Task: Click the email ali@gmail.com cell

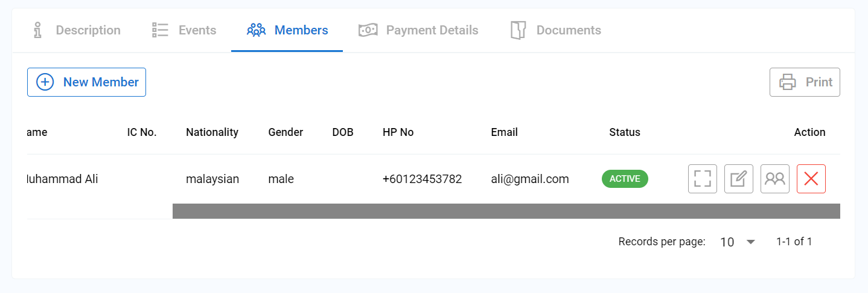Action: [x=530, y=179]
